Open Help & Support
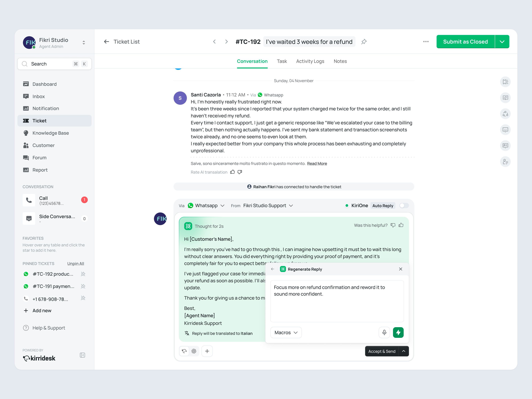The height and width of the screenshot is (399, 532). click(44, 328)
